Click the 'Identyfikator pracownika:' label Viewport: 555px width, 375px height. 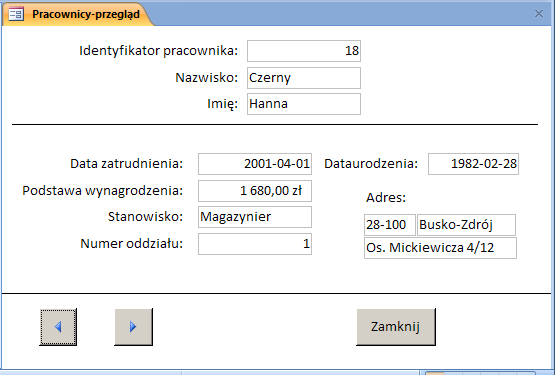pyautogui.click(x=159, y=51)
